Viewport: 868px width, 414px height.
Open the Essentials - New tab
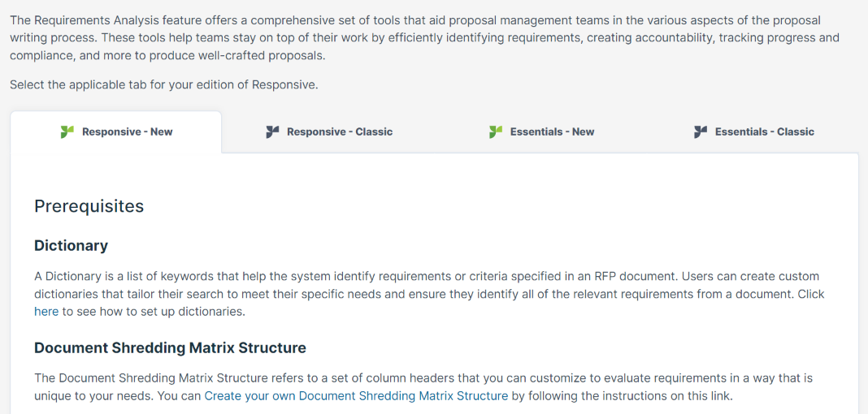point(541,132)
